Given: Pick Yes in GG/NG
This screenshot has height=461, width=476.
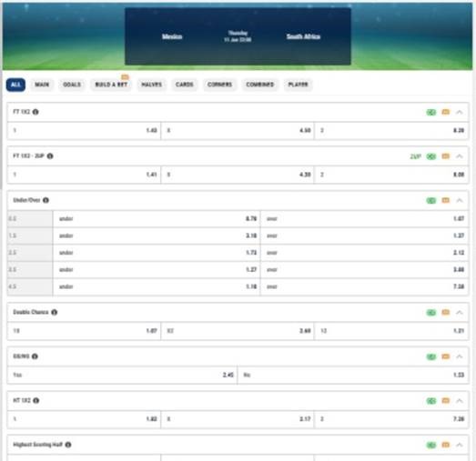Looking at the screenshot, I should tap(122, 376).
